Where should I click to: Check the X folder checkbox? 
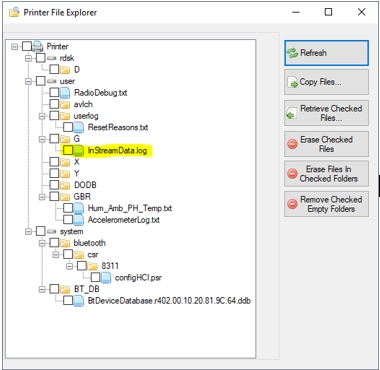[x=54, y=162]
